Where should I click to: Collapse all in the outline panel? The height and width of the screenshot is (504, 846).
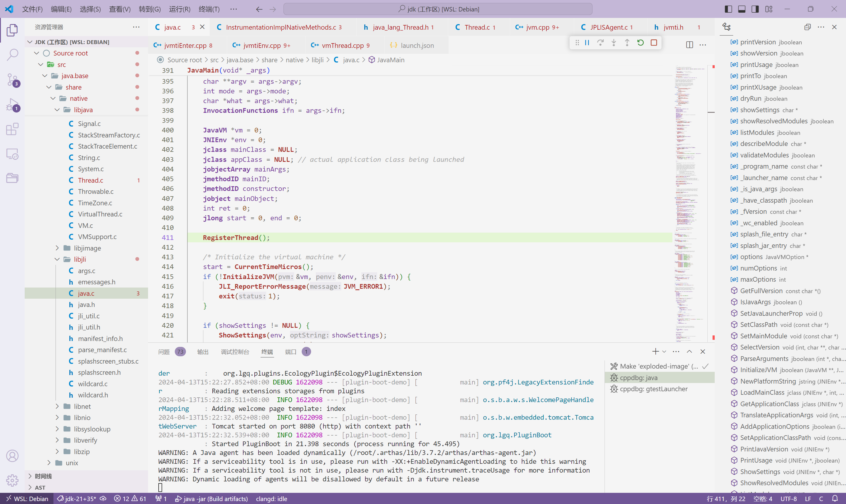[808, 27]
